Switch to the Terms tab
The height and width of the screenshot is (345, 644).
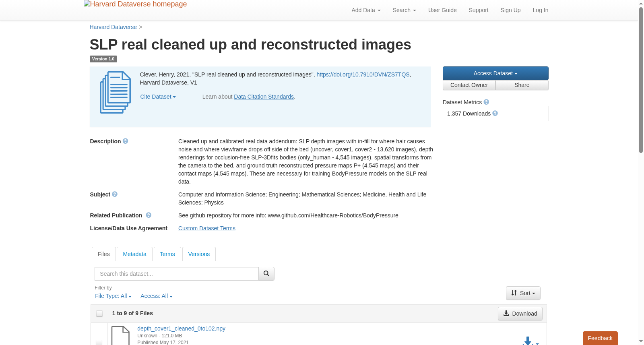point(167,254)
